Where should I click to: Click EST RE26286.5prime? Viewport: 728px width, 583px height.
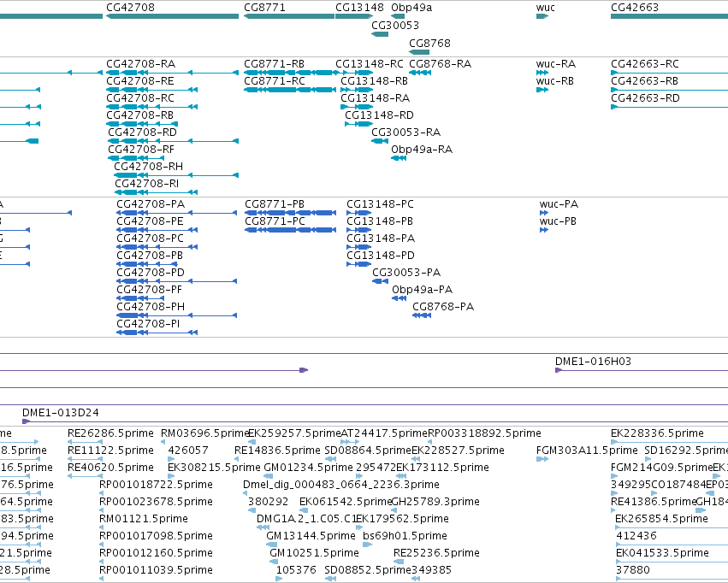click(85, 442)
